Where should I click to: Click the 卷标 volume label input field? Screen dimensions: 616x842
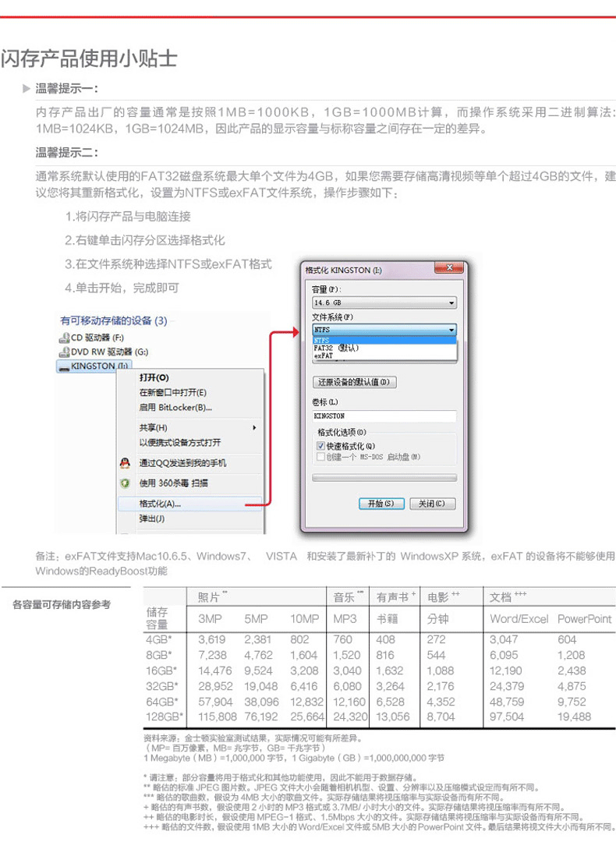pos(384,416)
